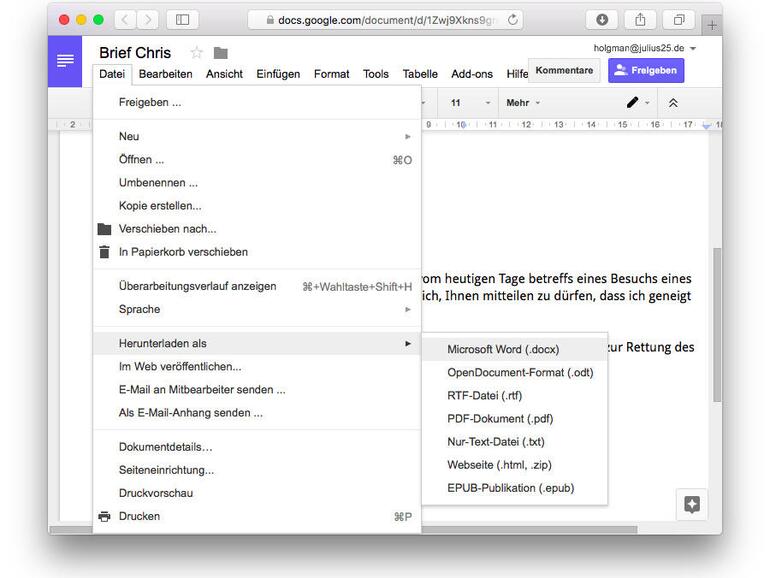Download as PDF-Dokument (.pdf)
The height and width of the screenshot is (578, 770).
(x=515, y=418)
